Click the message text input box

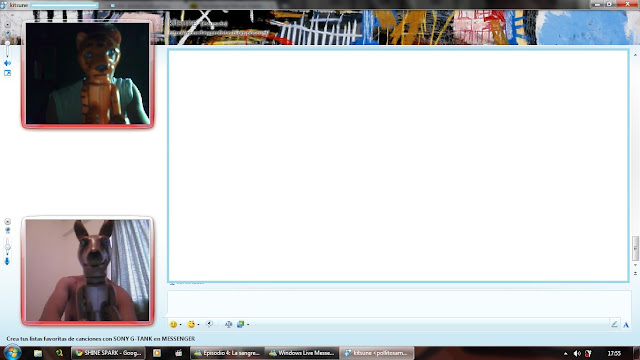399,304
